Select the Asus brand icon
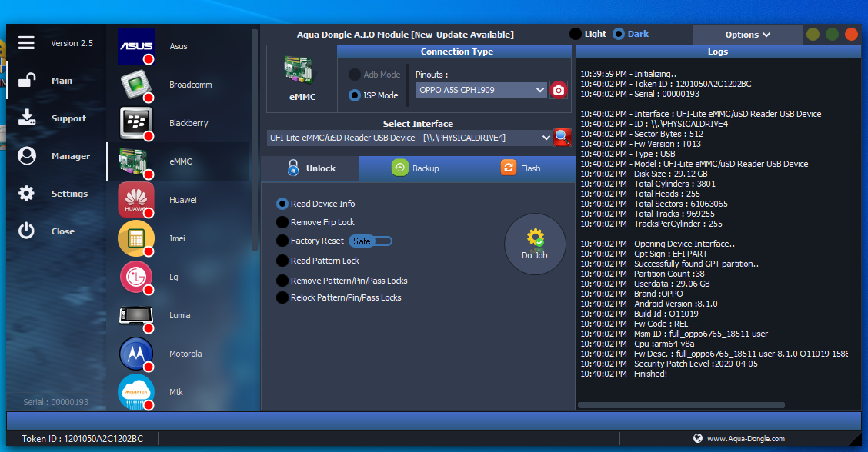Viewport: 868px width, 452px height. (x=135, y=46)
